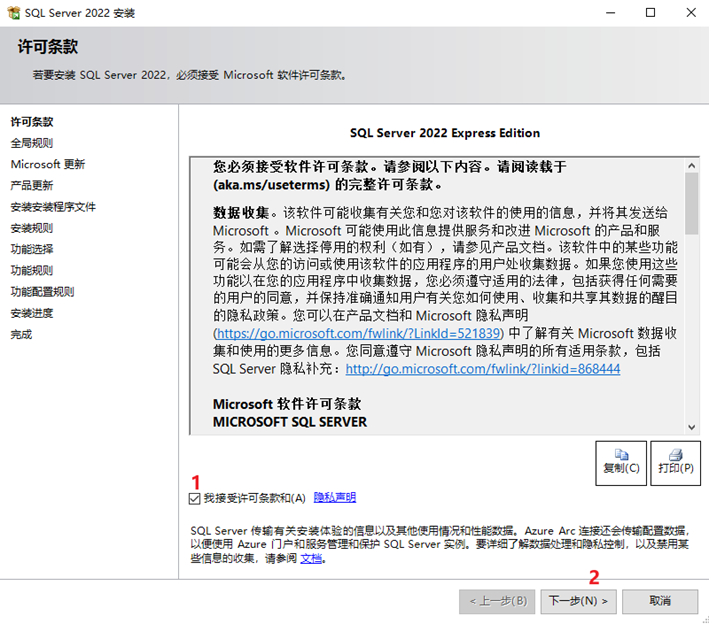Click the license text scrollbar thumb
Screen dimensions: 709x624
691,203
